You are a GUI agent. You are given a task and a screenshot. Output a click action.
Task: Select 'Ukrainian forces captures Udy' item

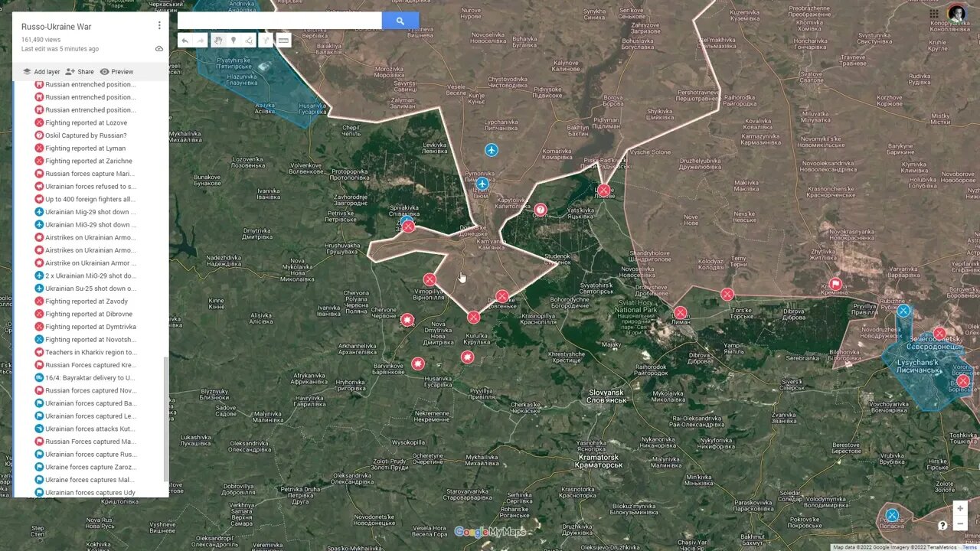coord(86,493)
